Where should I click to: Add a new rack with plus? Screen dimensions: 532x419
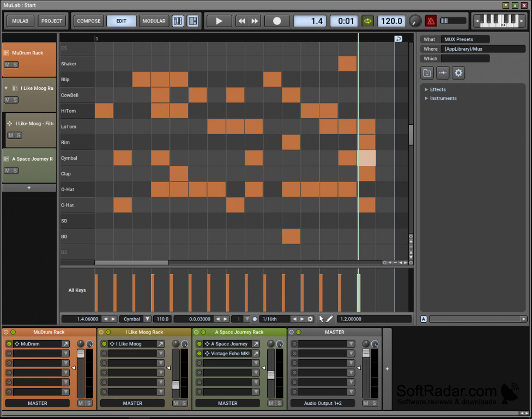(387, 369)
